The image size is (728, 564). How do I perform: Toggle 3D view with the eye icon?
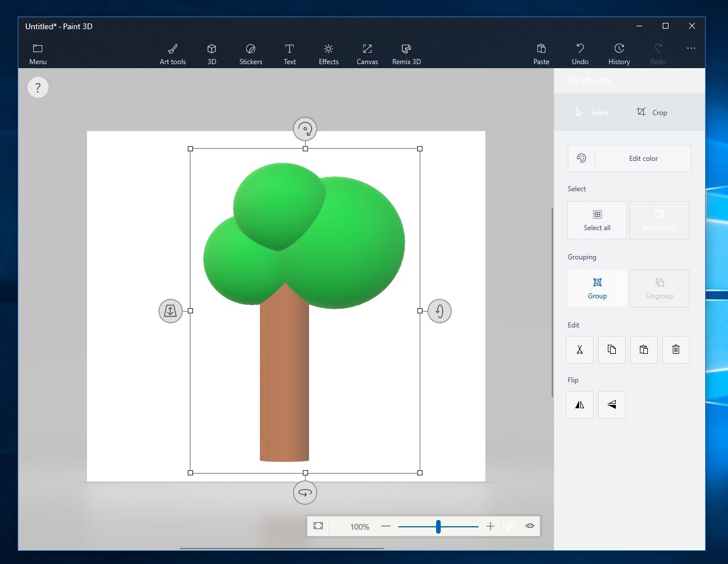(530, 526)
